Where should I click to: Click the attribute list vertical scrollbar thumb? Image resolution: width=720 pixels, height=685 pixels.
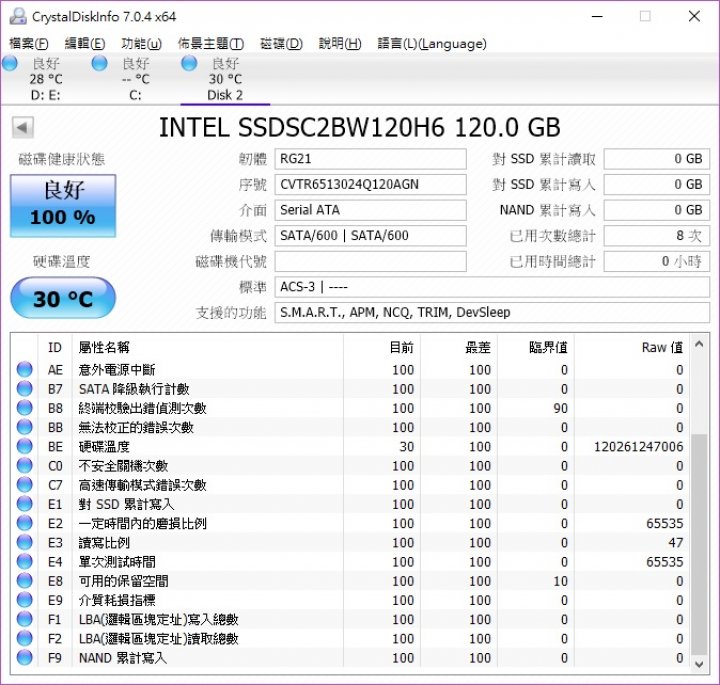pos(699,545)
